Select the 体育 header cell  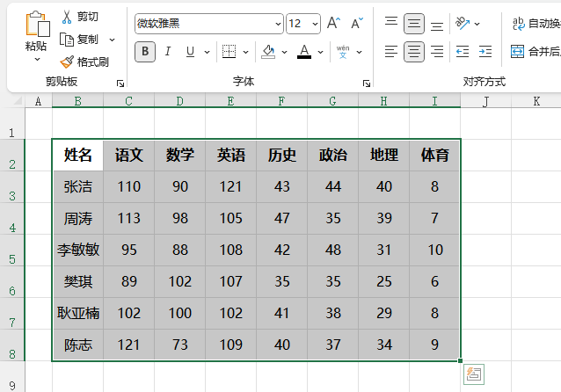[x=434, y=156]
